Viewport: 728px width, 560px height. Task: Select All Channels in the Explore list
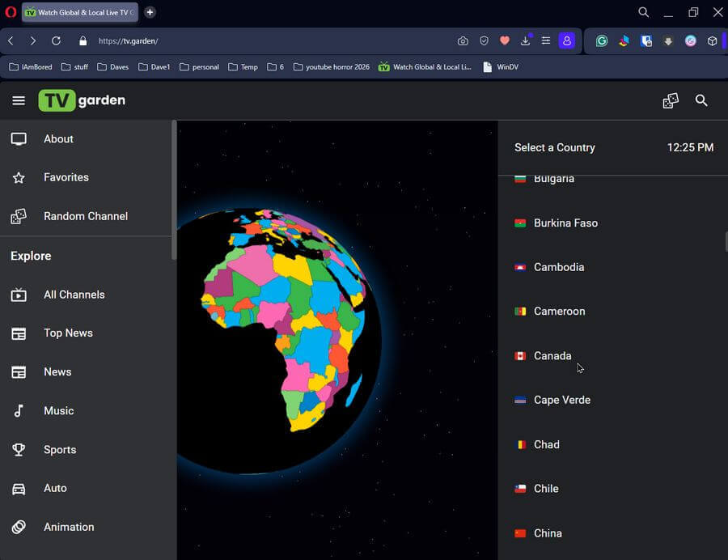coord(74,295)
